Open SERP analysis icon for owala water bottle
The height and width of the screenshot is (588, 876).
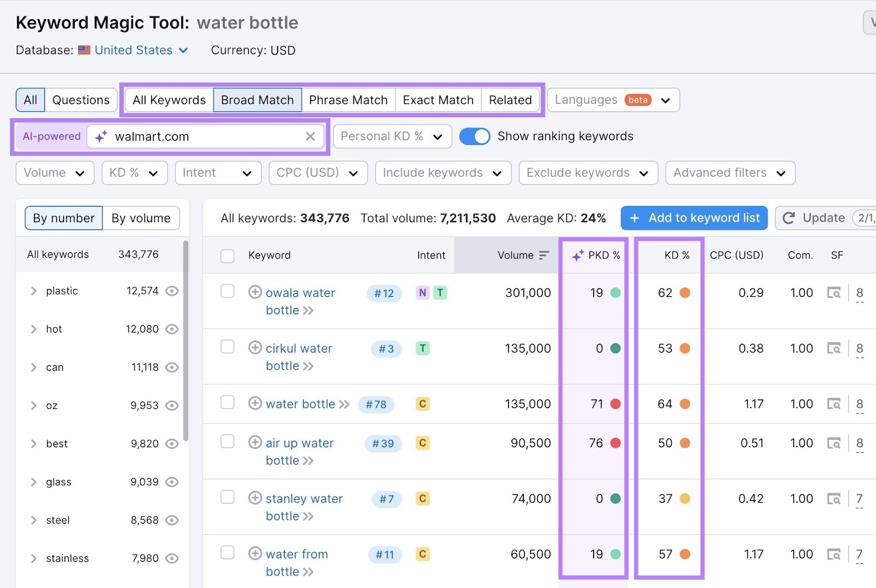(833, 293)
